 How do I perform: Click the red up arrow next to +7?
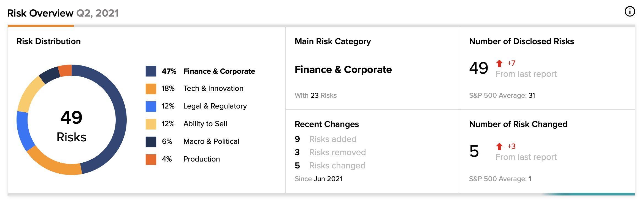pyautogui.click(x=499, y=64)
